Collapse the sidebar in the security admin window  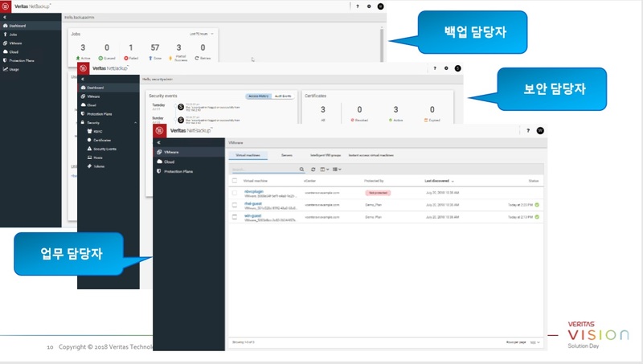tap(83, 79)
